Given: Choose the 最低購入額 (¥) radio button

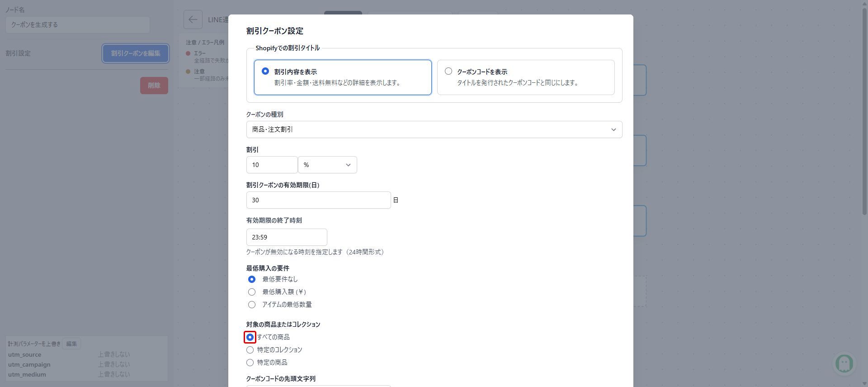Looking at the screenshot, I should (252, 292).
